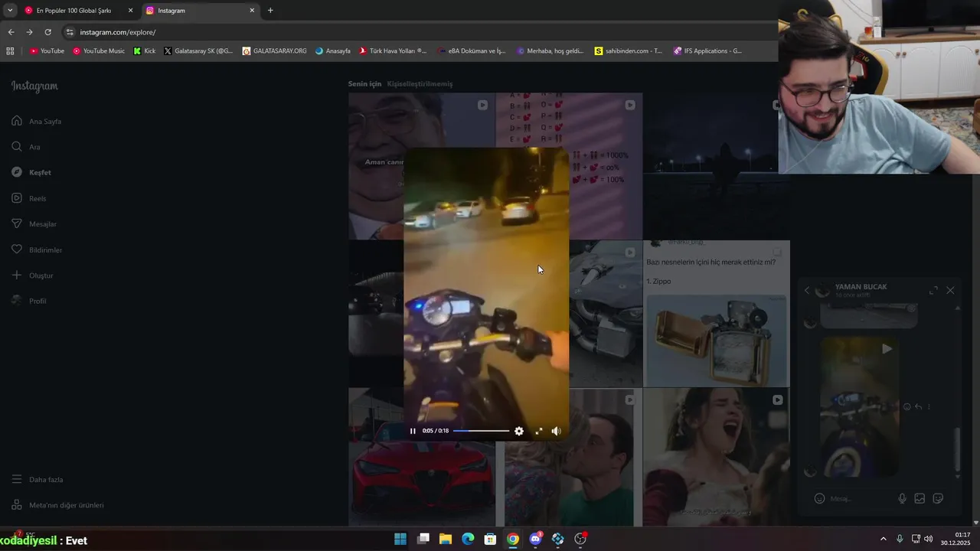Close the Instagram browser tab

[252, 11]
